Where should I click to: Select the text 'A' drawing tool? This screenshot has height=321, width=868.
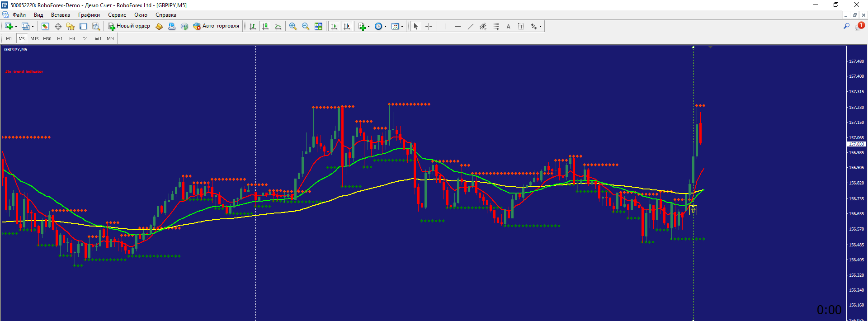[508, 26]
